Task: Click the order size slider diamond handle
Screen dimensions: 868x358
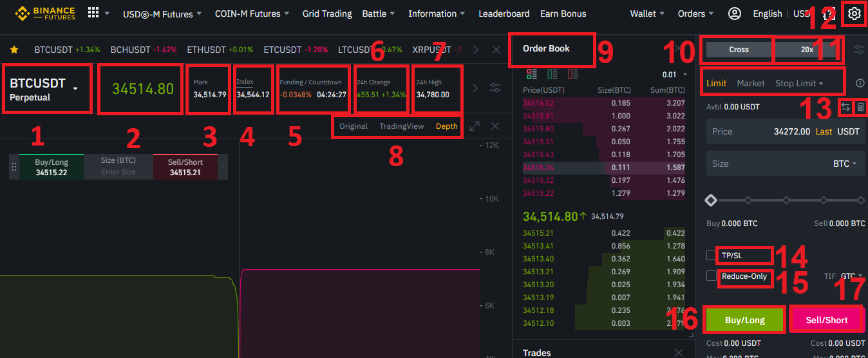Action: coord(711,200)
